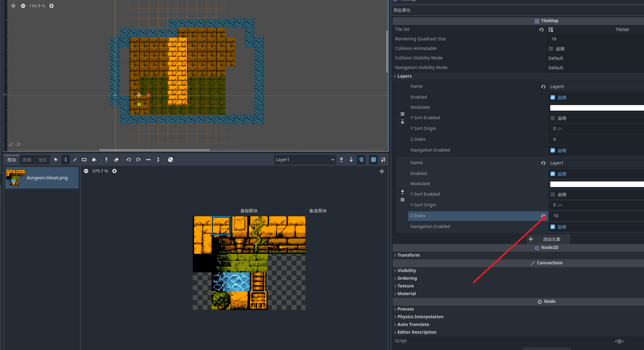Expand the Physics Interpolation section
The width and height of the screenshot is (644, 350).
(x=420, y=317)
